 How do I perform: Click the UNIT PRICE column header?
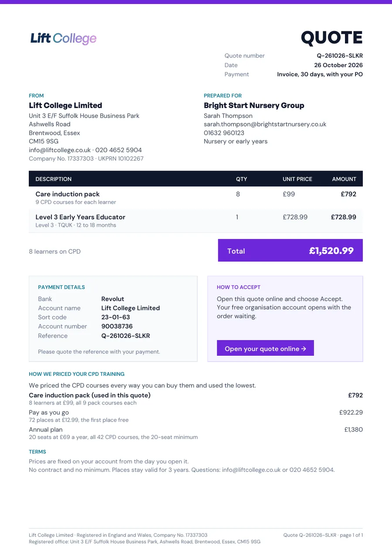297,179
